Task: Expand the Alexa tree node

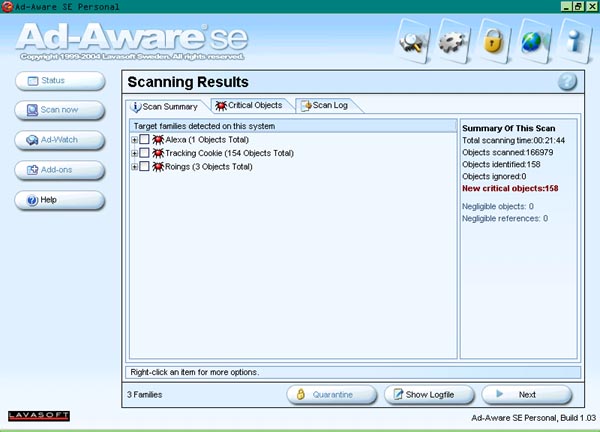Action: coord(134,140)
